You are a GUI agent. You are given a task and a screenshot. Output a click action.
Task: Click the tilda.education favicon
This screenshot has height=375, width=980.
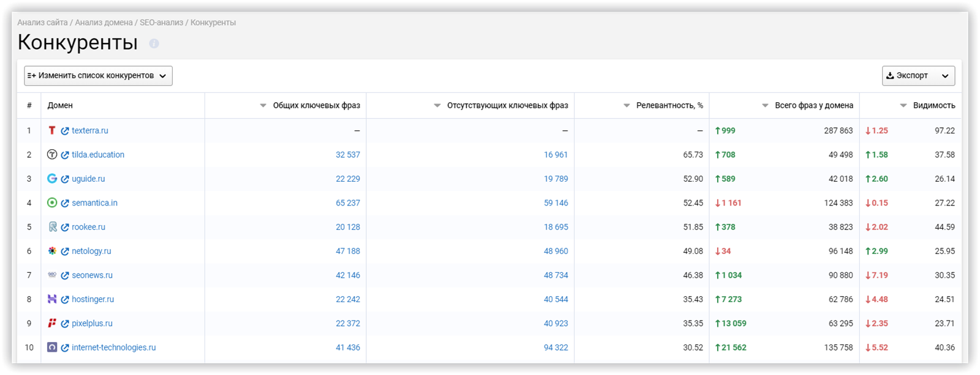pos(52,155)
